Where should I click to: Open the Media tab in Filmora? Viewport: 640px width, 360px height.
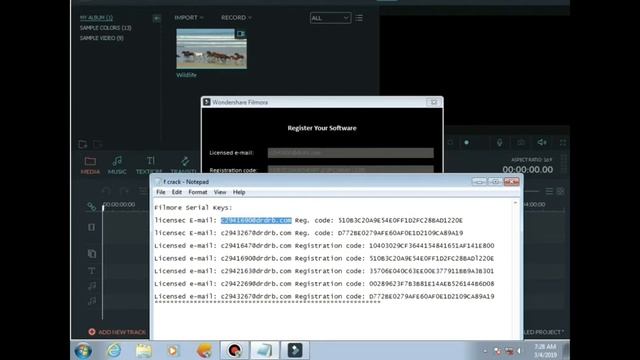click(90, 165)
